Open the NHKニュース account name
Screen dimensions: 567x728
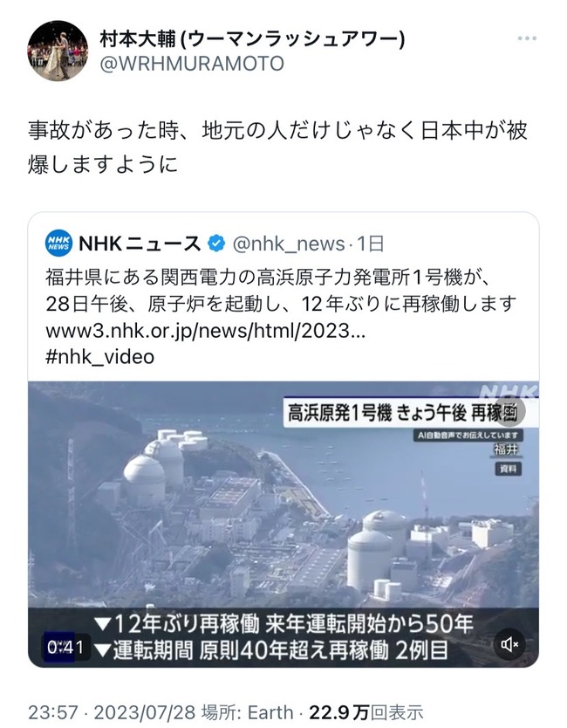click(x=140, y=244)
